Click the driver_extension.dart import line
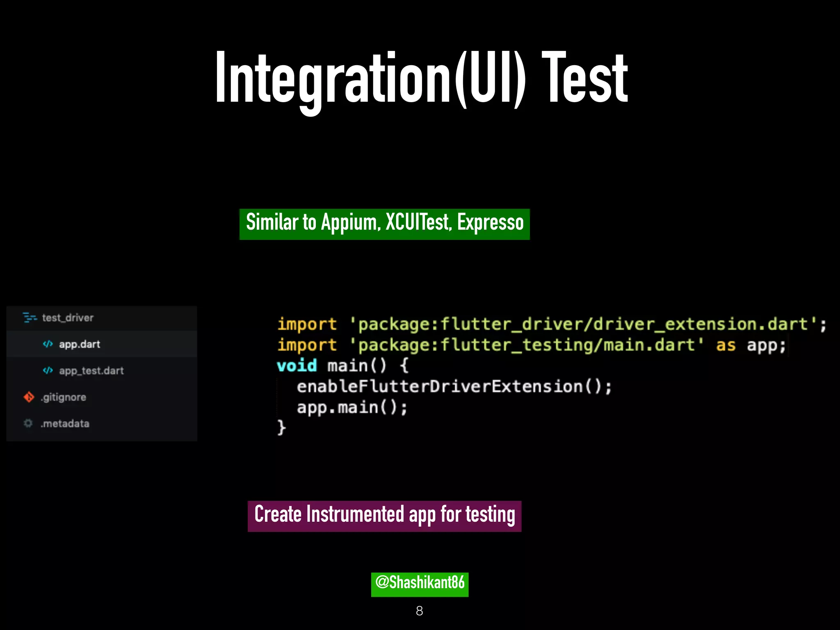Screen dimensions: 840x630 [552, 324]
